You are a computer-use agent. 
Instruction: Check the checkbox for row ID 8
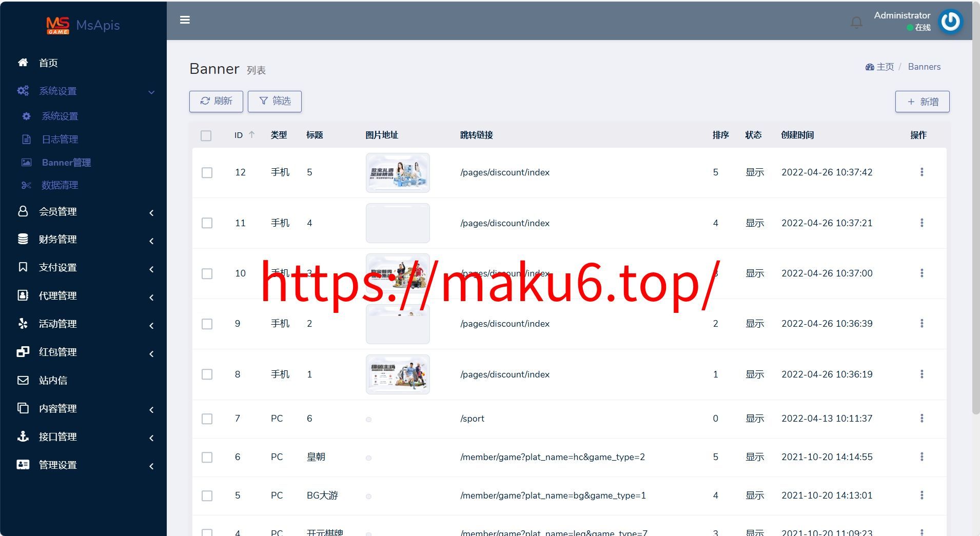(x=207, y=374)
